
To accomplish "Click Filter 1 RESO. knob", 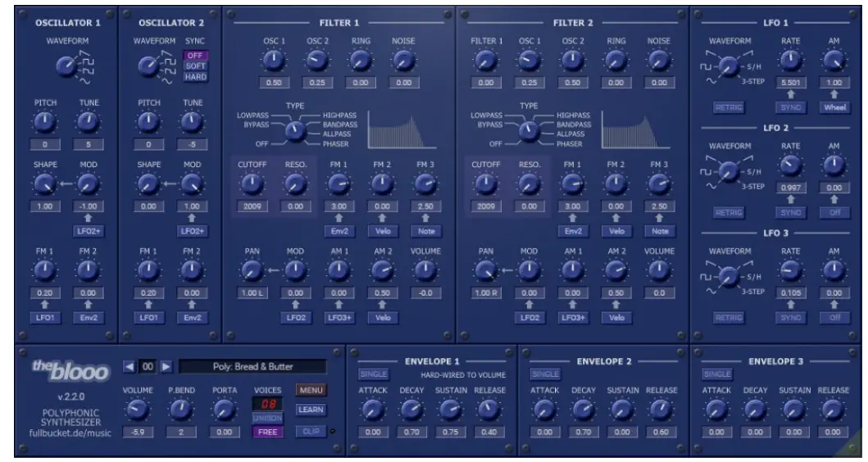I will pos(295,183).
